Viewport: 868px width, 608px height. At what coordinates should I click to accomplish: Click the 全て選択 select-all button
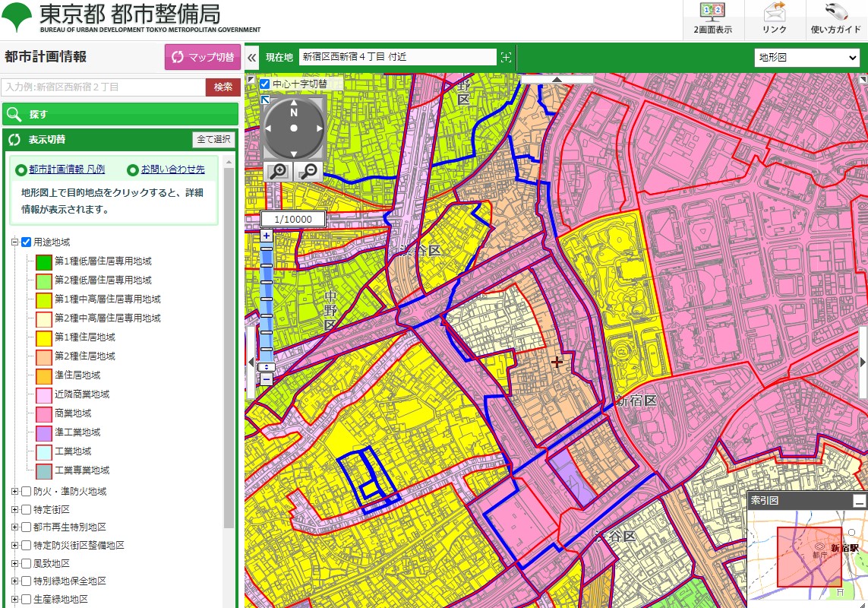point(213,141)
